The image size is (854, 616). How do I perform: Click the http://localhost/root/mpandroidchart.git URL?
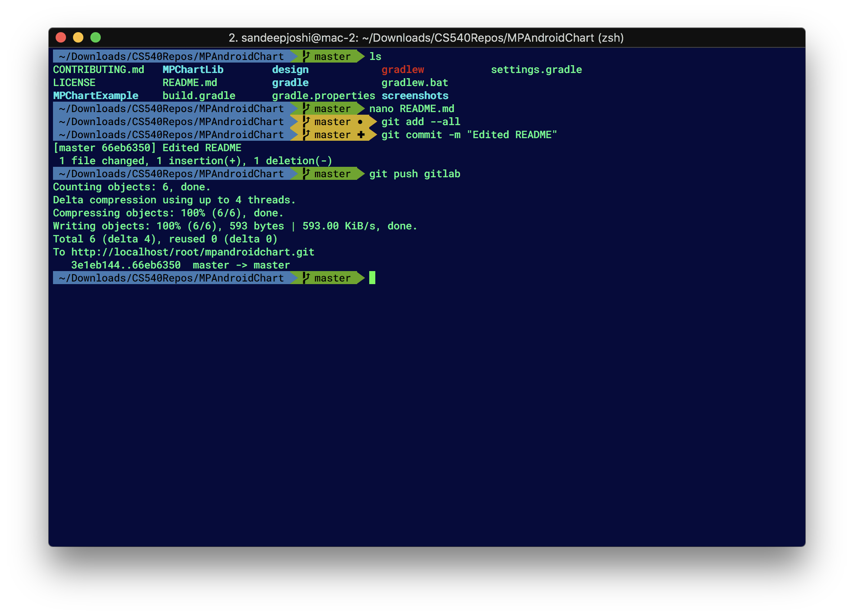point(193,252)
